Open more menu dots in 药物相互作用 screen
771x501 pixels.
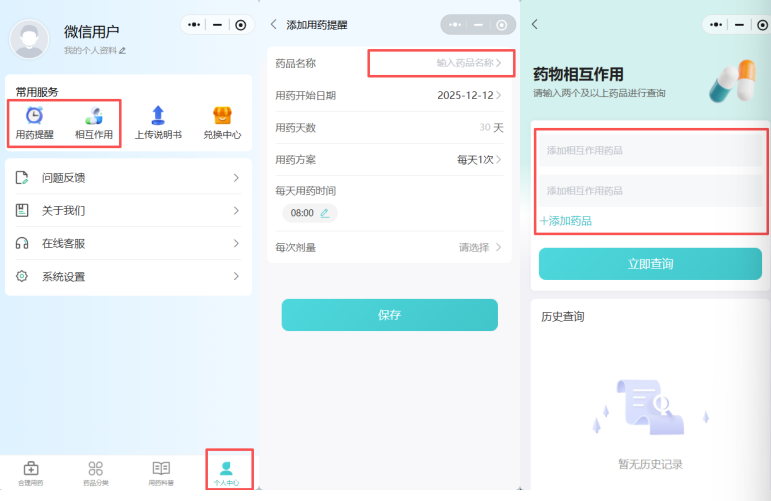(716, 25)
